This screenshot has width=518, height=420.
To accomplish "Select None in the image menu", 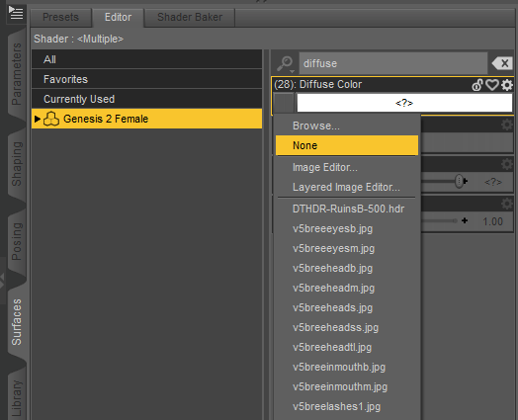I will 347,145.
